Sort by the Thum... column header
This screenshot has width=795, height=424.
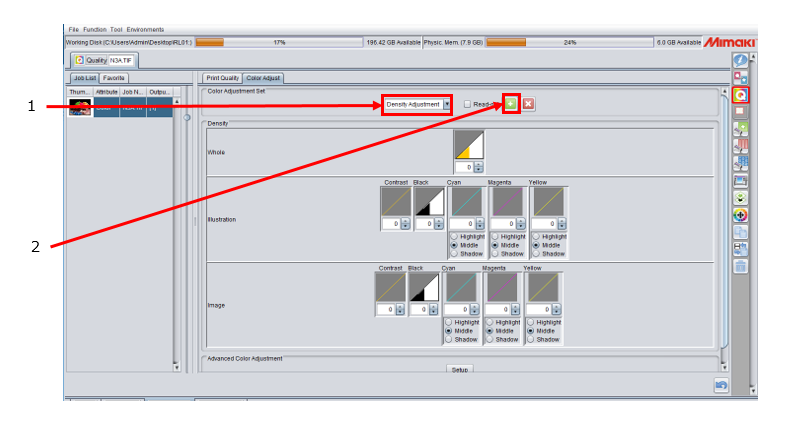[80, 92]
